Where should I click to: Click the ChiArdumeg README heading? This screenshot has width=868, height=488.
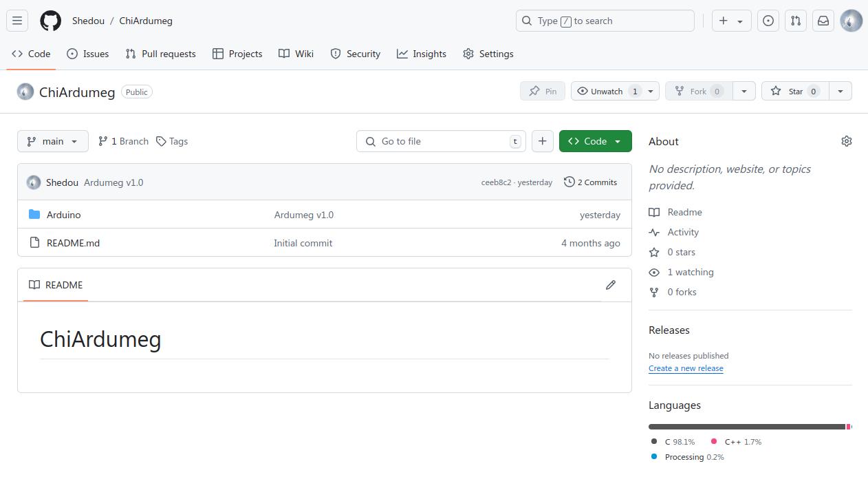point(100,339)
